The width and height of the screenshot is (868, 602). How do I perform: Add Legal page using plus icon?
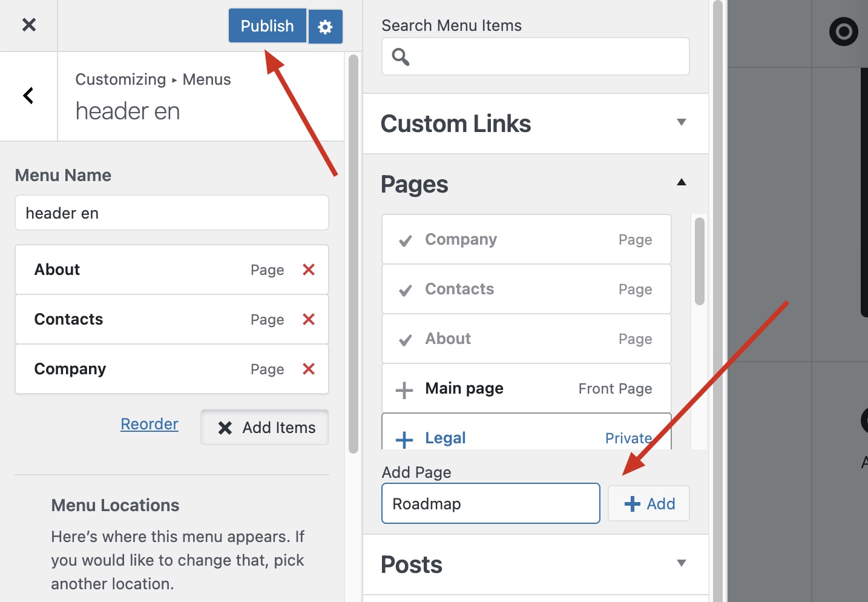point(404,438)
